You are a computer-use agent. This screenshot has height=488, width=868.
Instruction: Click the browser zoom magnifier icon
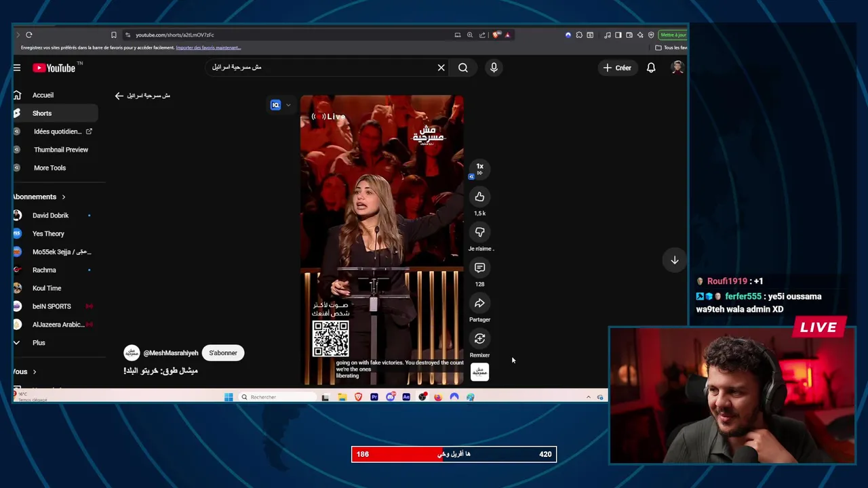470,35
